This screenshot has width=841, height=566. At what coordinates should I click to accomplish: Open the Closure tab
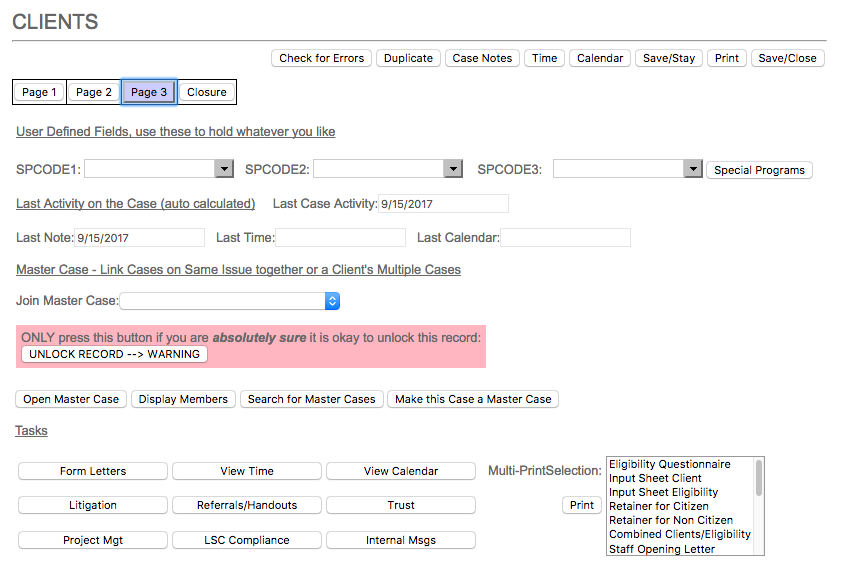point(207,92)
